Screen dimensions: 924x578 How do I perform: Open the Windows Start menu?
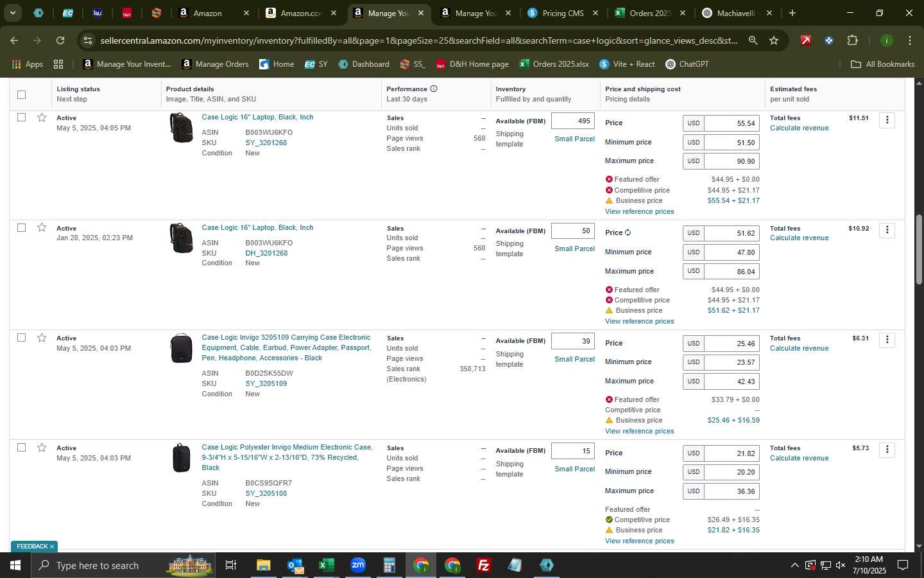point(15,565)
